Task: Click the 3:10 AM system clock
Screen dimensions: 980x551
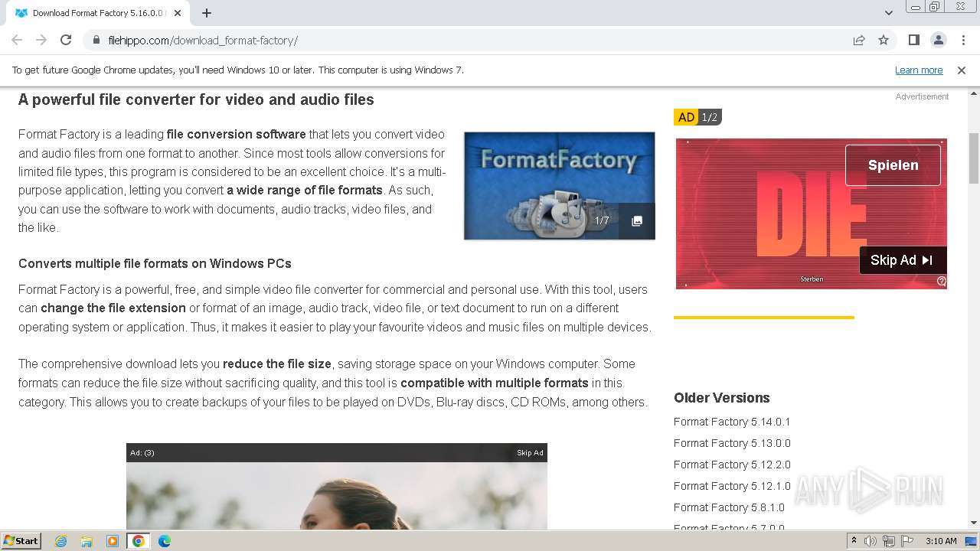Action: click(941, 541)
